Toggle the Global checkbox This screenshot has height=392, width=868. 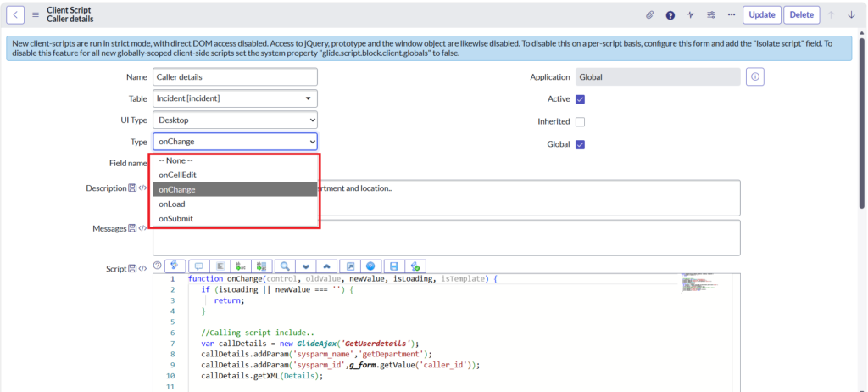(x=581, y=144)
